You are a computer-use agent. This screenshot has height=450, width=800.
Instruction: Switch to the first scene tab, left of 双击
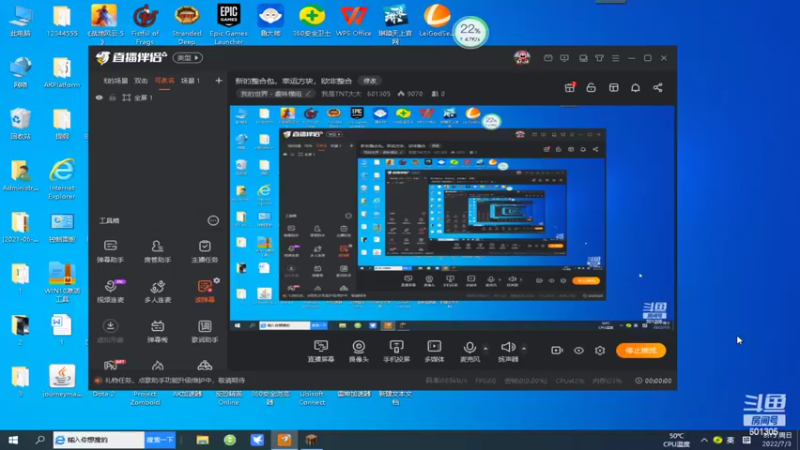tap(115, 81)
